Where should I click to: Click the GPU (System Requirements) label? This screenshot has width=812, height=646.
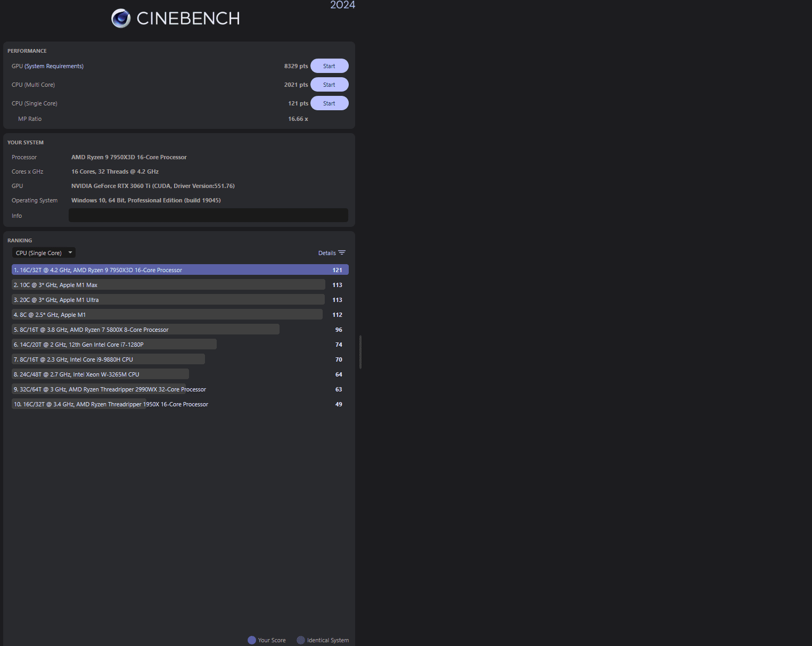(x=47, y=66)
